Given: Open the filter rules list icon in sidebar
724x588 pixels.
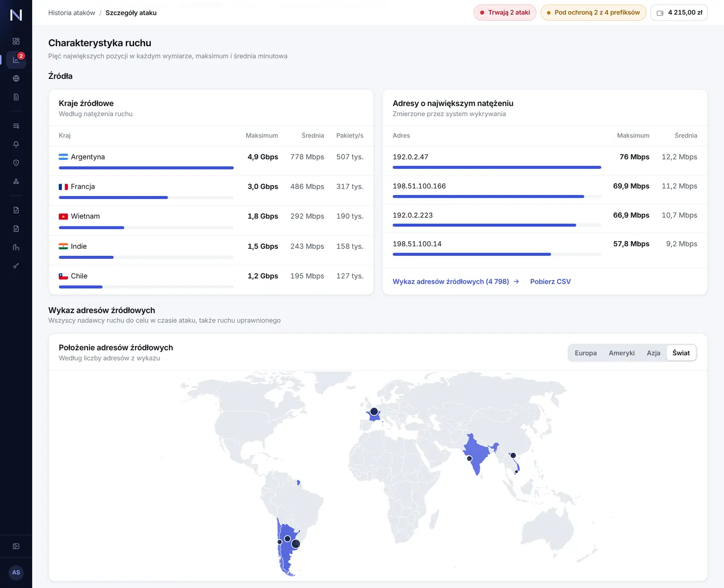Looking at the screenshot, I should click(16, 126).
